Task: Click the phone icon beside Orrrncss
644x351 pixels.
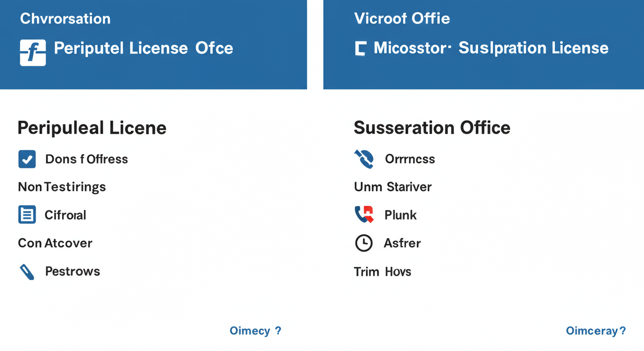Action: point(364,159)
